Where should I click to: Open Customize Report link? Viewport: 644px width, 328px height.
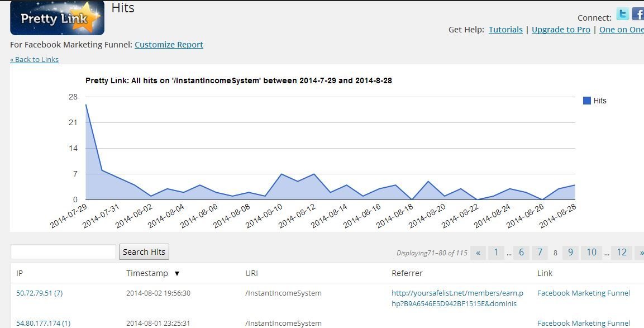tap(169, 45)
